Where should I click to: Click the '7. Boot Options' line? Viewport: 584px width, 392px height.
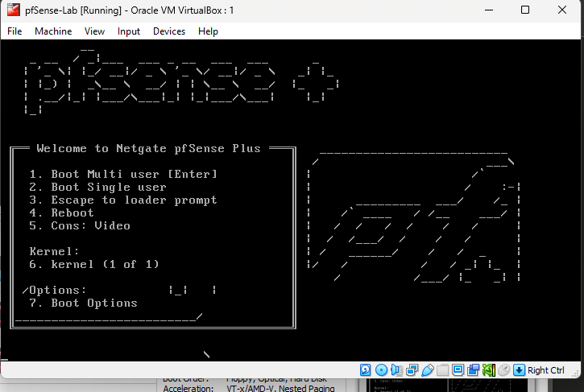pos(84,303)
